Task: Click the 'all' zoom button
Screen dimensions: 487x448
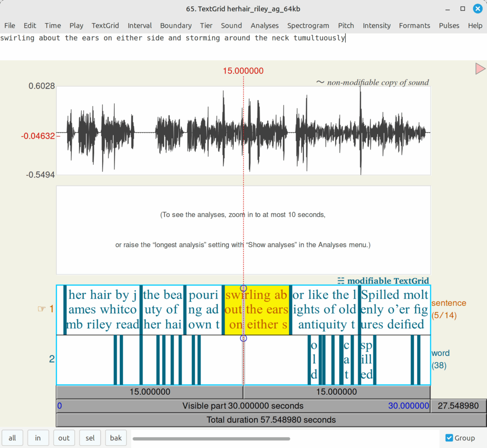Action: (x=12, y=438)
